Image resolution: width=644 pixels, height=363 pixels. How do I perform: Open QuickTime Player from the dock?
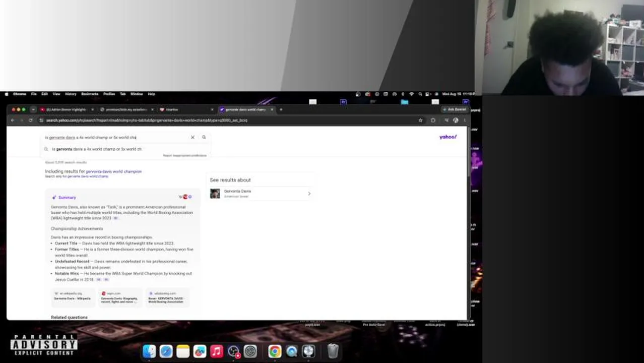pos(292,351)
